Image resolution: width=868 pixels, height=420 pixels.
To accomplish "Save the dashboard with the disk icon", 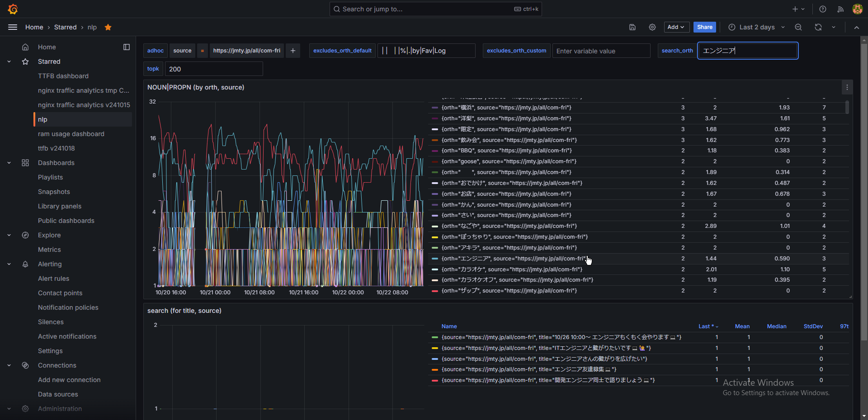I will pos(632,27).
